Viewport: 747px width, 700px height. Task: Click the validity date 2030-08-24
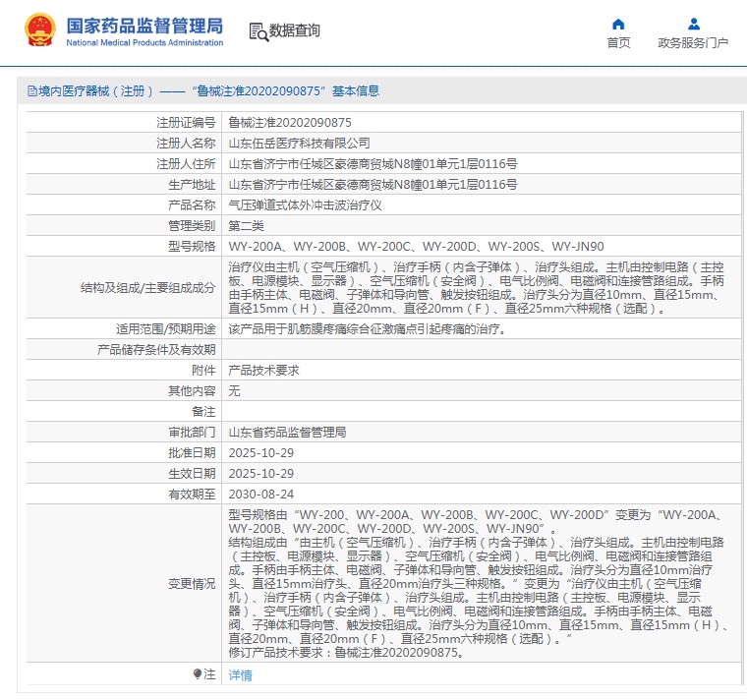(x=260, y=495)
